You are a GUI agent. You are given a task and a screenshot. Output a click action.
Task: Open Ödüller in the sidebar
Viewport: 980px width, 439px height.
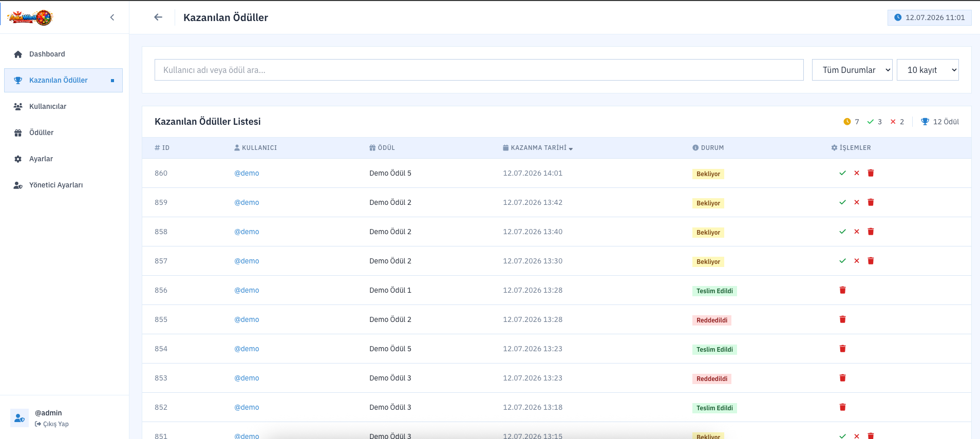(63, 132)
